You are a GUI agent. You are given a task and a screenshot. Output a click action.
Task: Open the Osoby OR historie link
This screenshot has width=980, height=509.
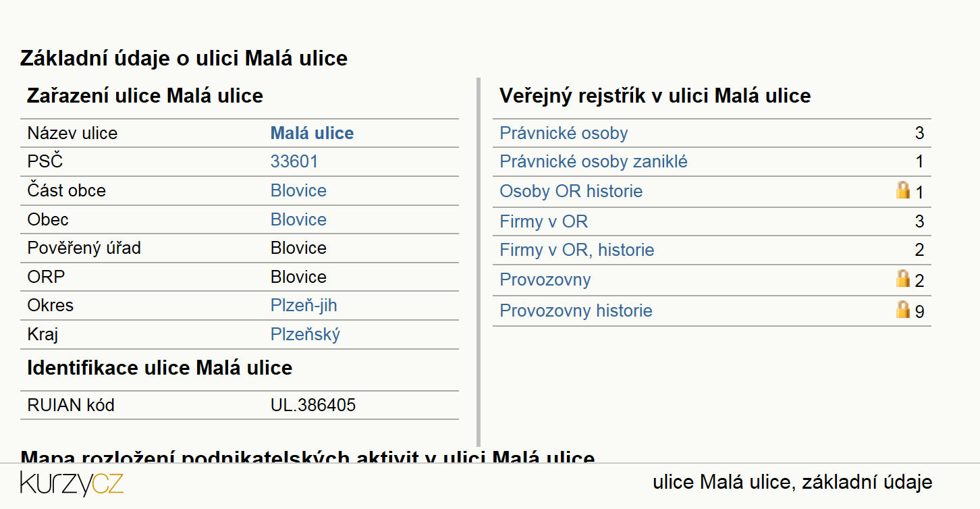pyautogui.click(x=571, y=191)
